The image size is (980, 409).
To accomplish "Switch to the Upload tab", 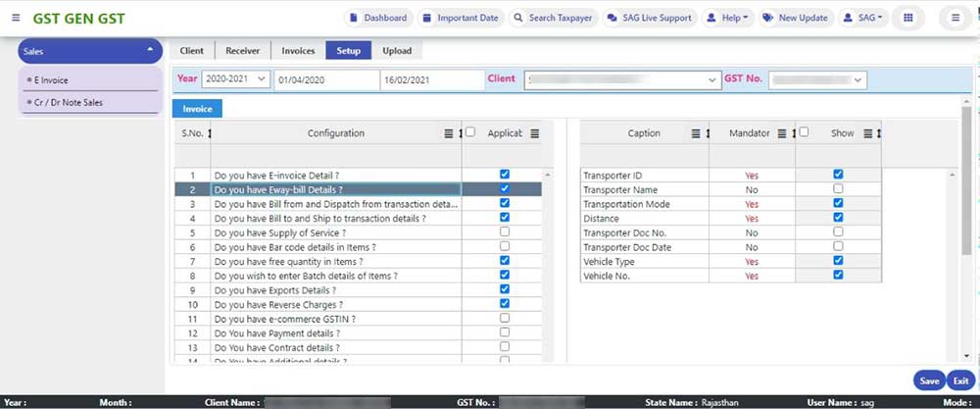I will pyautogui.click(x=397, y=50).
